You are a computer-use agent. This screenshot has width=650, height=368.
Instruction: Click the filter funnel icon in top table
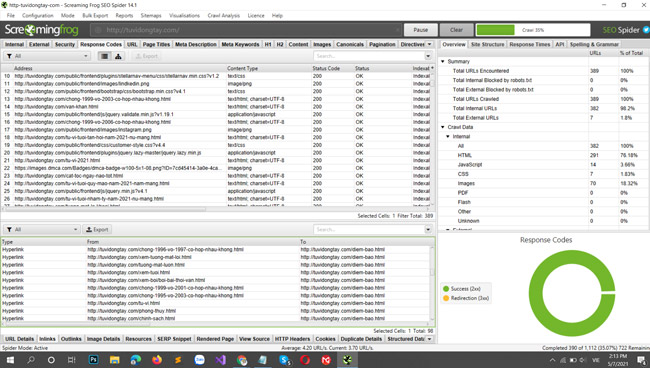coord(9,56)
